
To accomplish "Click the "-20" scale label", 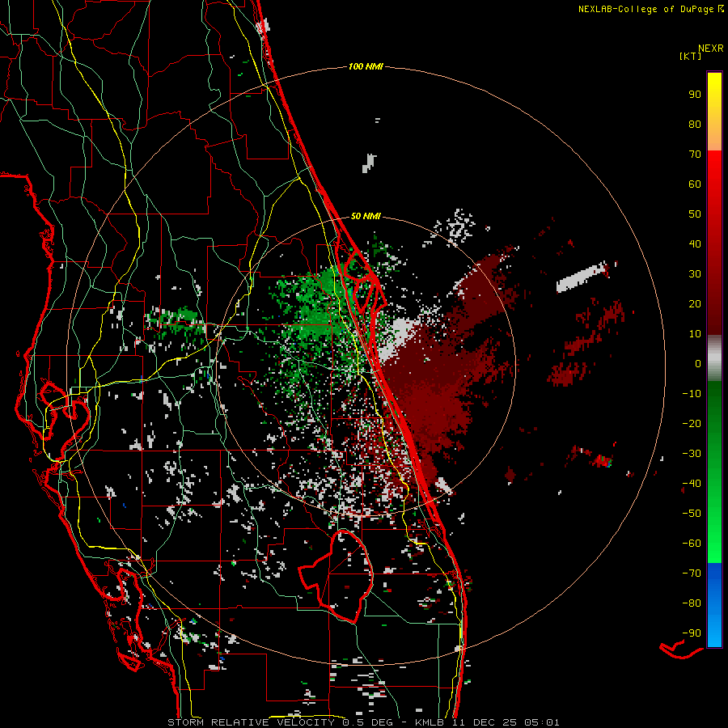I will click(x=692, y=424).
